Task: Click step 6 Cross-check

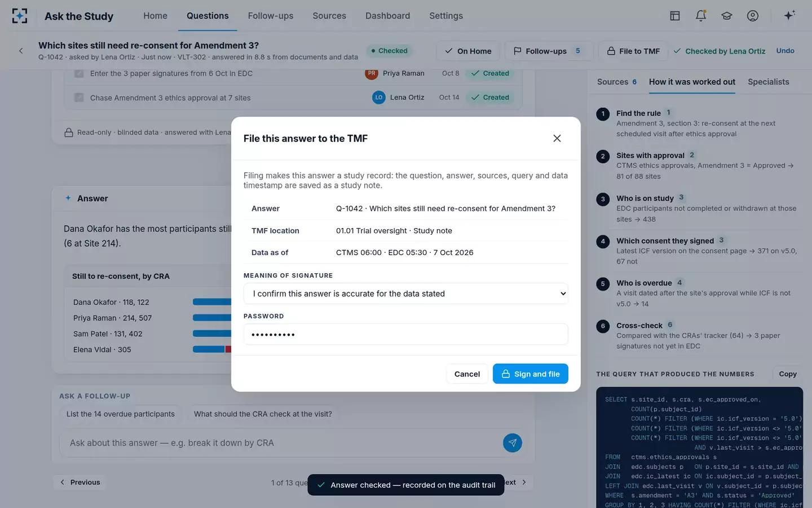Action: click(699, 335)
